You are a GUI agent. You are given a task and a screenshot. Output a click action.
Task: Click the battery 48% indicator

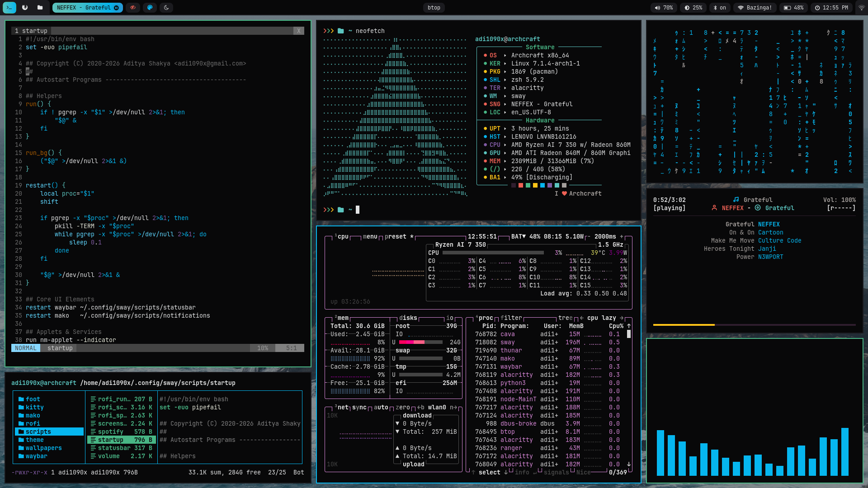tap(794, 8)
